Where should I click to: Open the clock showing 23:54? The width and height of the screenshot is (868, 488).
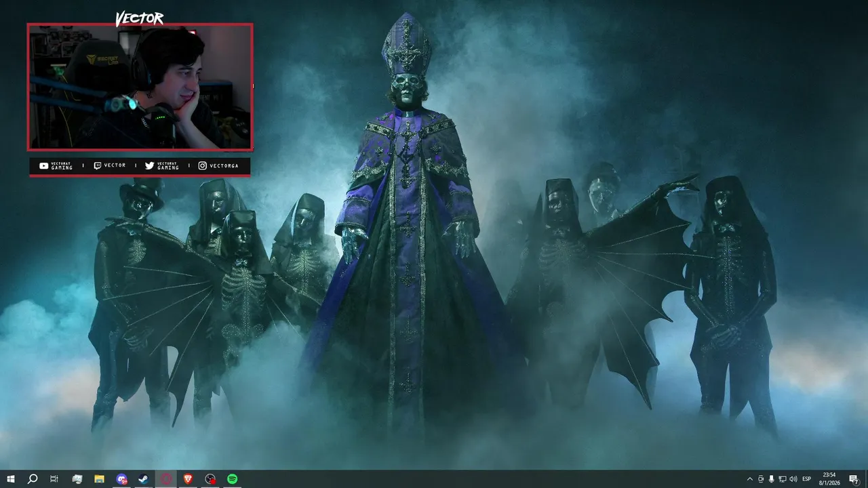pyautogui.click(x=829, y=479)
